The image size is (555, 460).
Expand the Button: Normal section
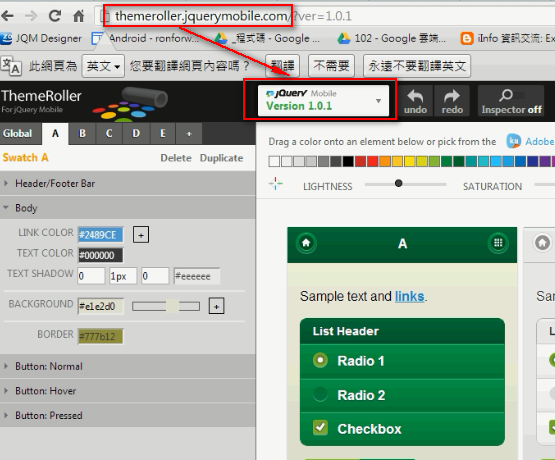127,366
